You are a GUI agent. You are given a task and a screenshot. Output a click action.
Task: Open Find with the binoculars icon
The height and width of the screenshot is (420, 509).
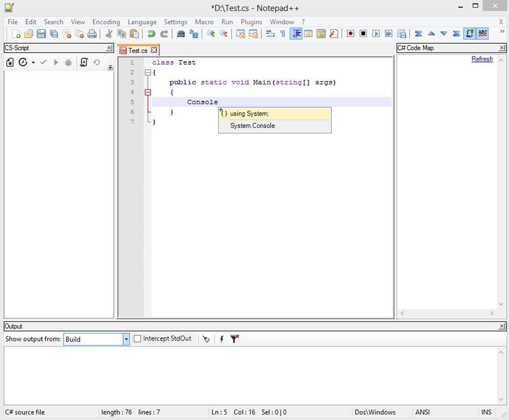181,34
